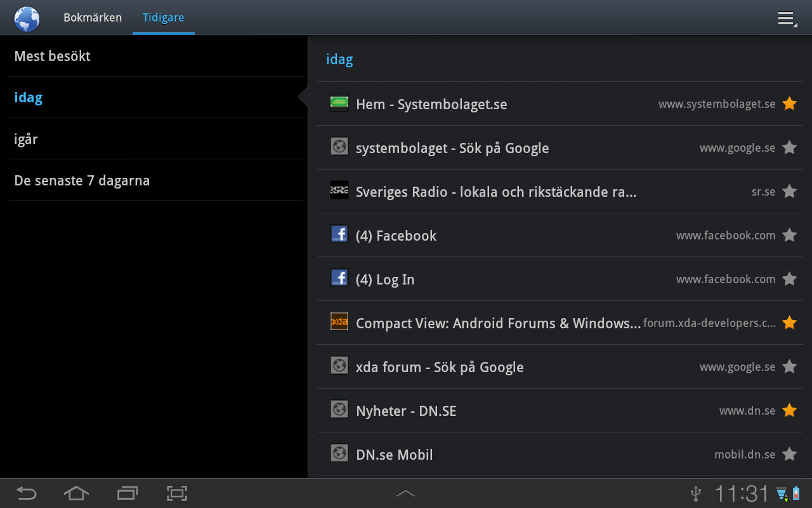Open recent apps button
The width and height of the screenshot is (812, 508).
pyautogui.click(x=128, y=493)
